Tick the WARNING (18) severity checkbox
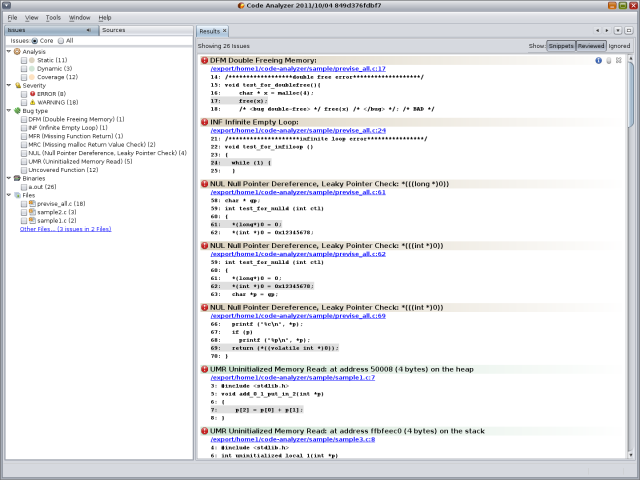 pyautogui.click(x=24, y=102)
